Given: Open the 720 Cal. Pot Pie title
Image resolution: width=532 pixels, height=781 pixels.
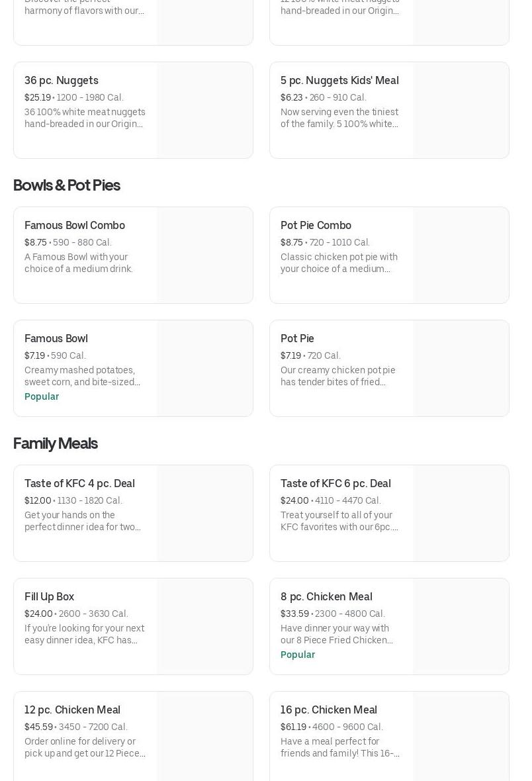Looking at the screenshot, I should coord(297,339).
